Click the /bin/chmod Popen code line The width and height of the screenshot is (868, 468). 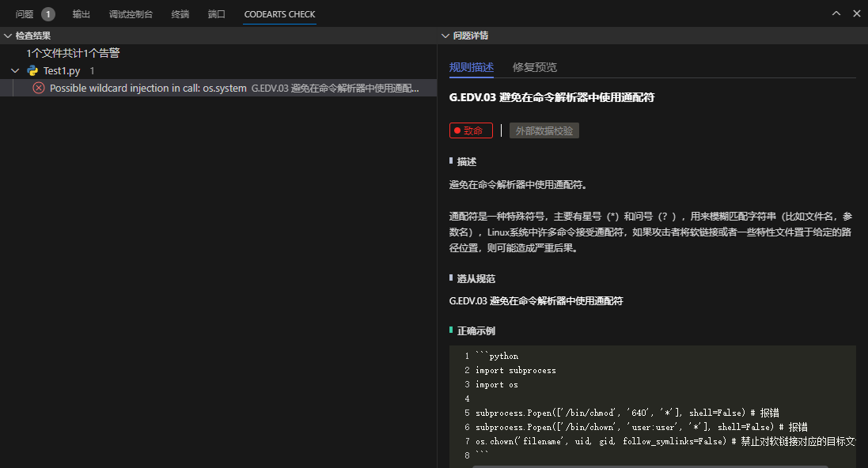click(627, 413)
